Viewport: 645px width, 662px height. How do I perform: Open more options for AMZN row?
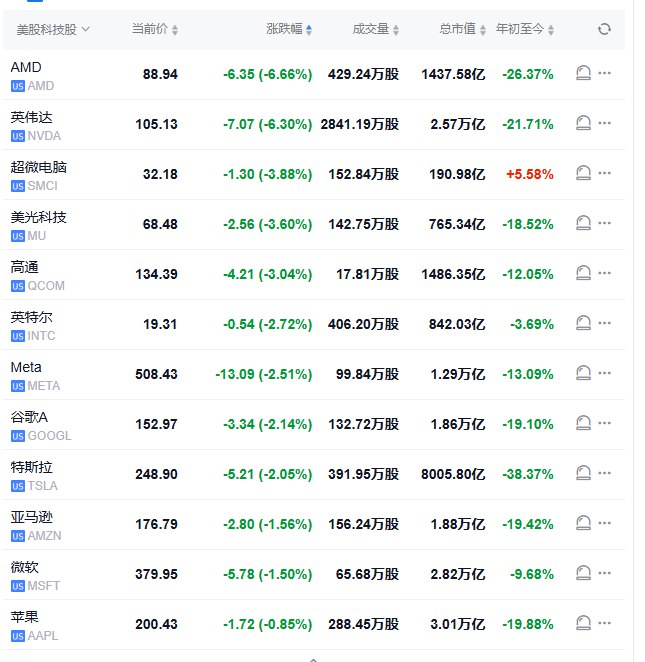604,523
